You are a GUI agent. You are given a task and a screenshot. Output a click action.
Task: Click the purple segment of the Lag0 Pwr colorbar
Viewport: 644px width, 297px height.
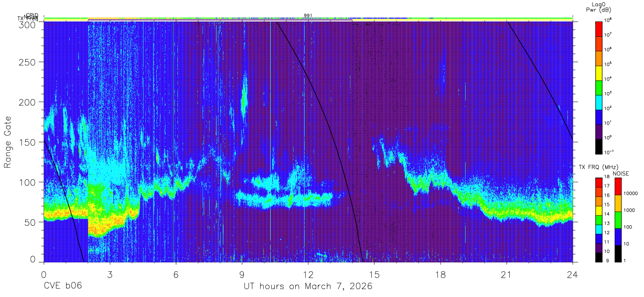[599, 131]
